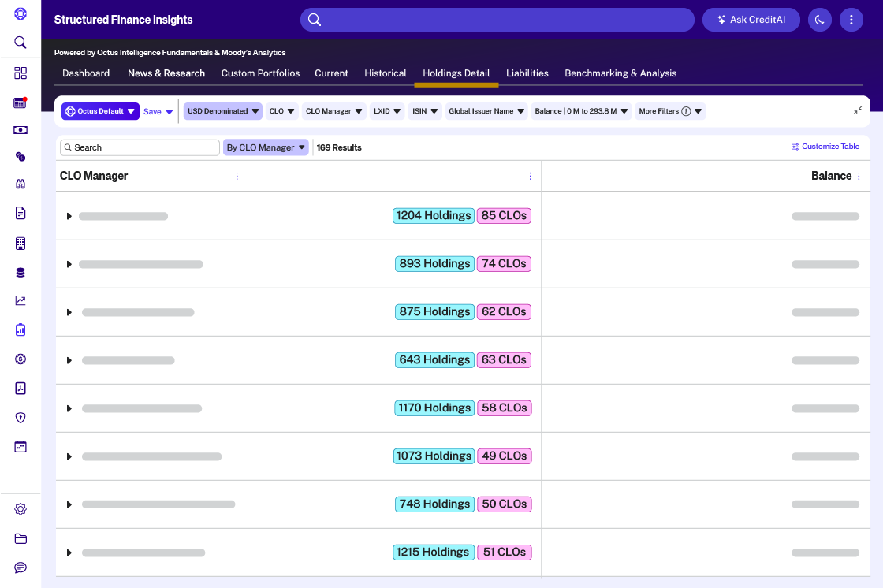
Task: Expand the row with 643 Holdings
Action: coord(69,360)
